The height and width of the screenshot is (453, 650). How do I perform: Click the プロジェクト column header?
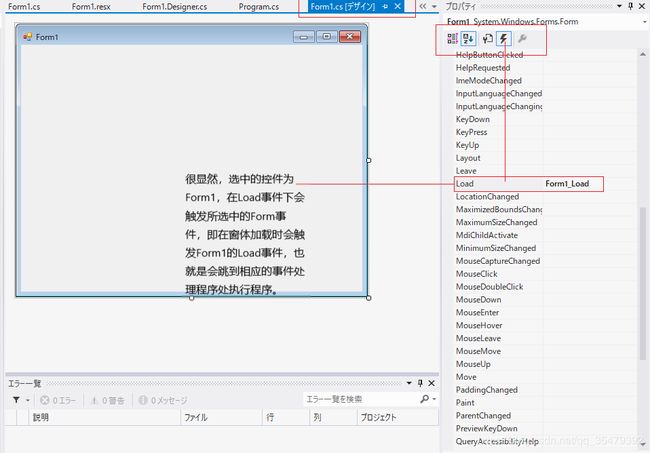pyautogui.click(x=397, y=417)
